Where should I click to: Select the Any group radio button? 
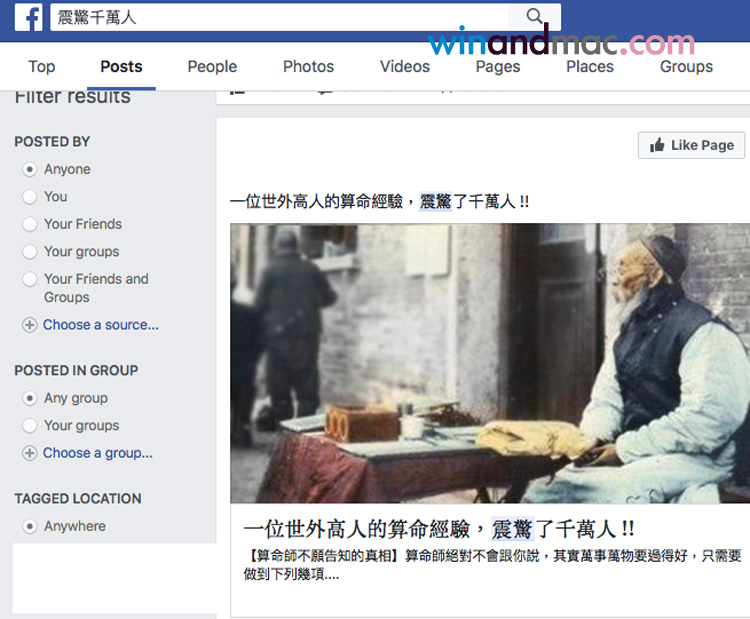tap(30, 398)
